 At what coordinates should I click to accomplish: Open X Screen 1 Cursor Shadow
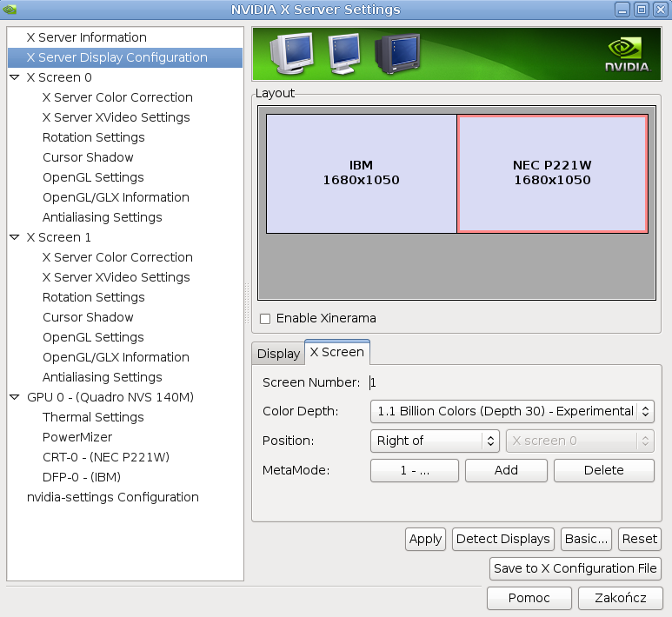[x=88, y=317]
